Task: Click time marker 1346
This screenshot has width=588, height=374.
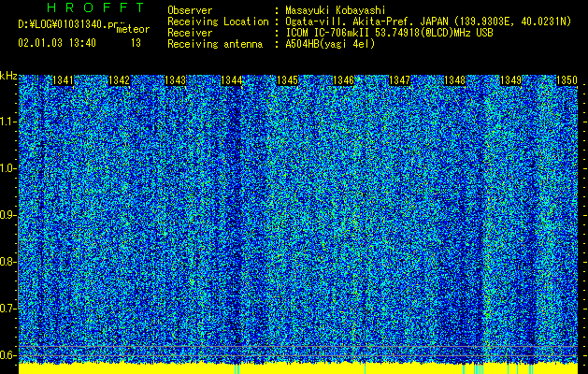Action: coord(343,80)
